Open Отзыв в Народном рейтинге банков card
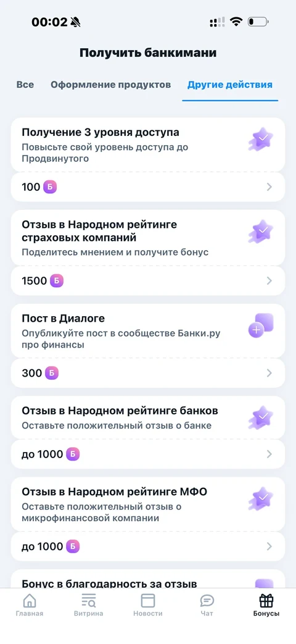The width and height of the screenshot is (296, 644). 147,417
